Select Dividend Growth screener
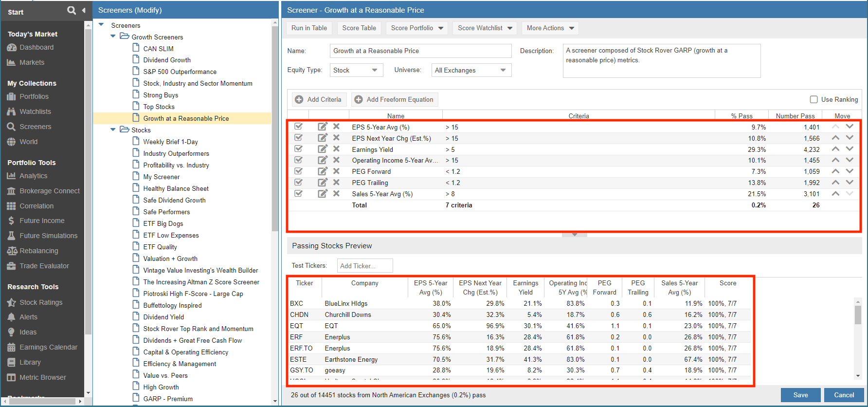Viewport: 868px width, 407px height. (x=167, y=60)
